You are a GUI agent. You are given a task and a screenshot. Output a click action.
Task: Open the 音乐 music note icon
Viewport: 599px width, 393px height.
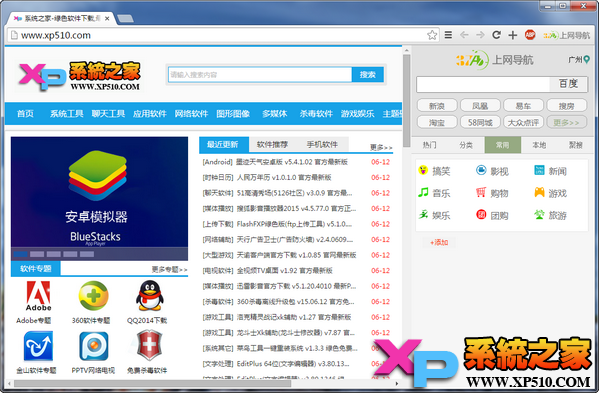click(423, 192)
